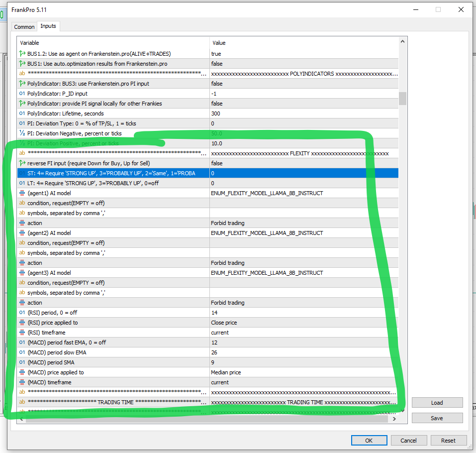The image size is (476, 453).
Task: Open agent1 action 'Forbid trading' dropdown
Action: coord(304,223)
